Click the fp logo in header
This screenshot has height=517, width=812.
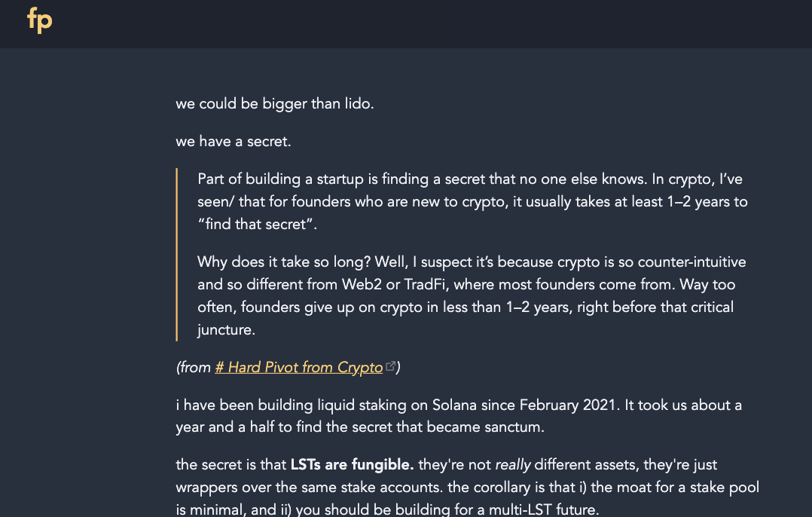[39, 20]
